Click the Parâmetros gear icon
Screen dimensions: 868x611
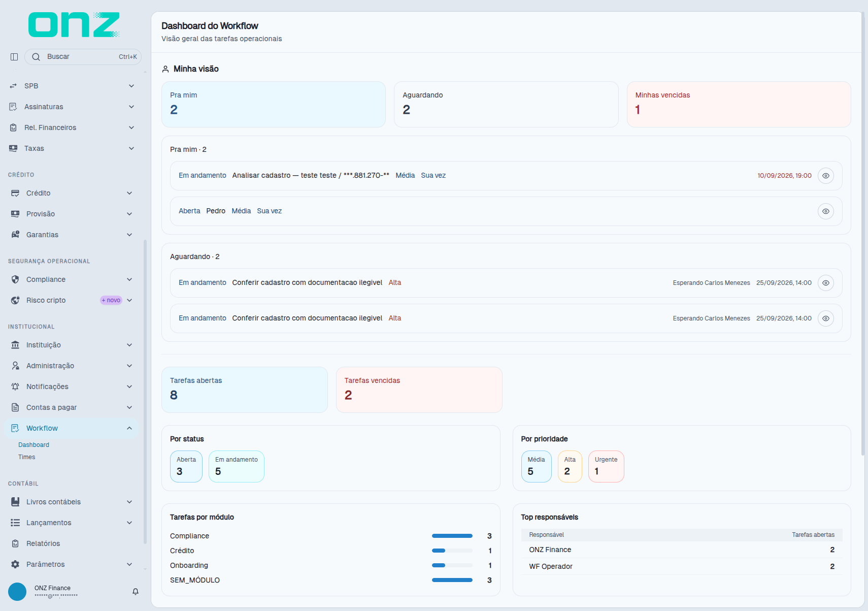[x=15, y=564]
